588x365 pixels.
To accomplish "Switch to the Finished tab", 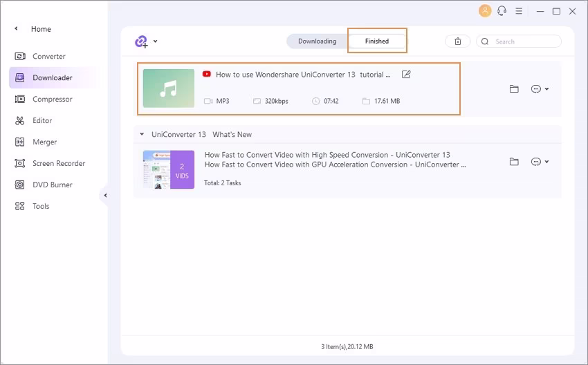I will click(x=377, y=41).
